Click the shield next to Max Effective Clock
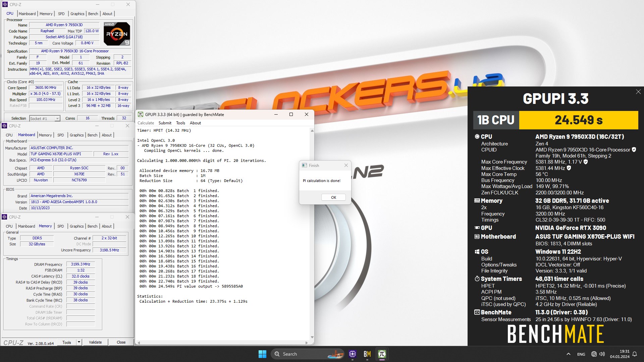The width and height of the screenshot is (644, 362). coord(569,168)
